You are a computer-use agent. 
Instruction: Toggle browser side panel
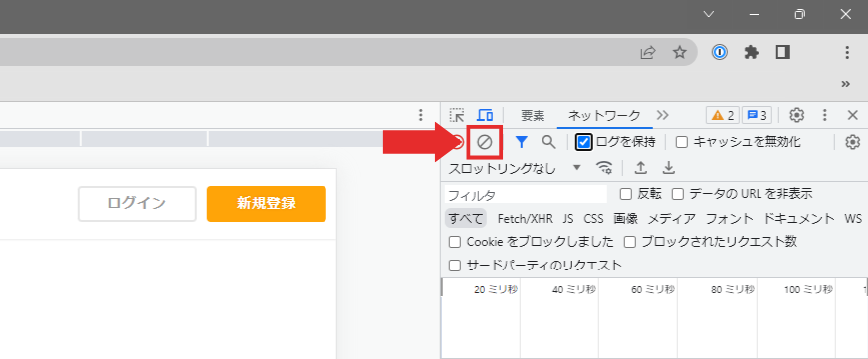782,53
